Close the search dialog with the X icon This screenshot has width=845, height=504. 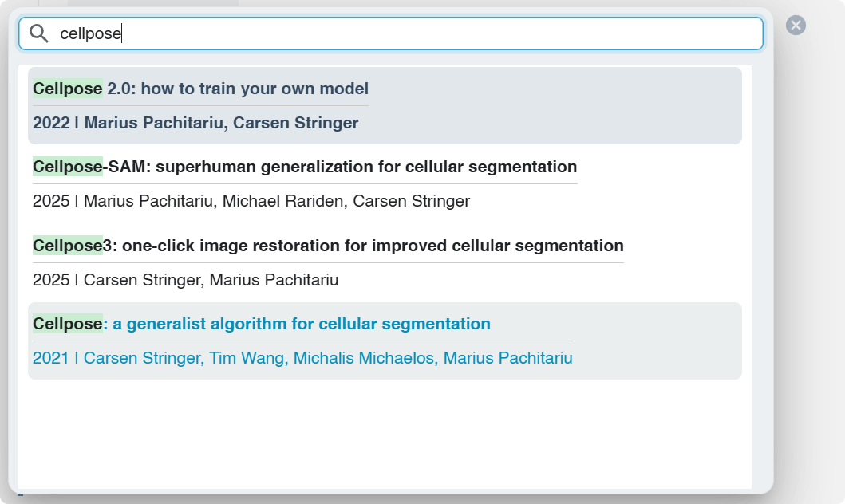pyautogui.click(x=796, y=26)
